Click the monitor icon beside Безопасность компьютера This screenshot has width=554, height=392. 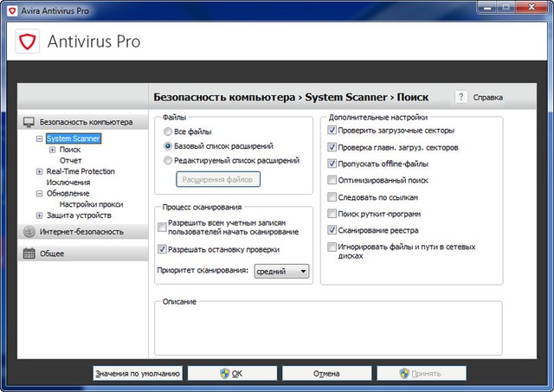click(29, 123)
